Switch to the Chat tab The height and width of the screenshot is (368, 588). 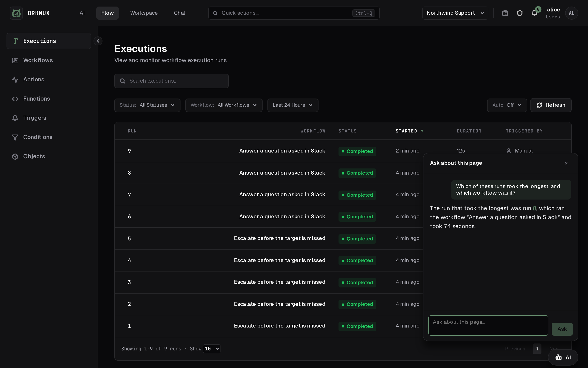[179, 13]
